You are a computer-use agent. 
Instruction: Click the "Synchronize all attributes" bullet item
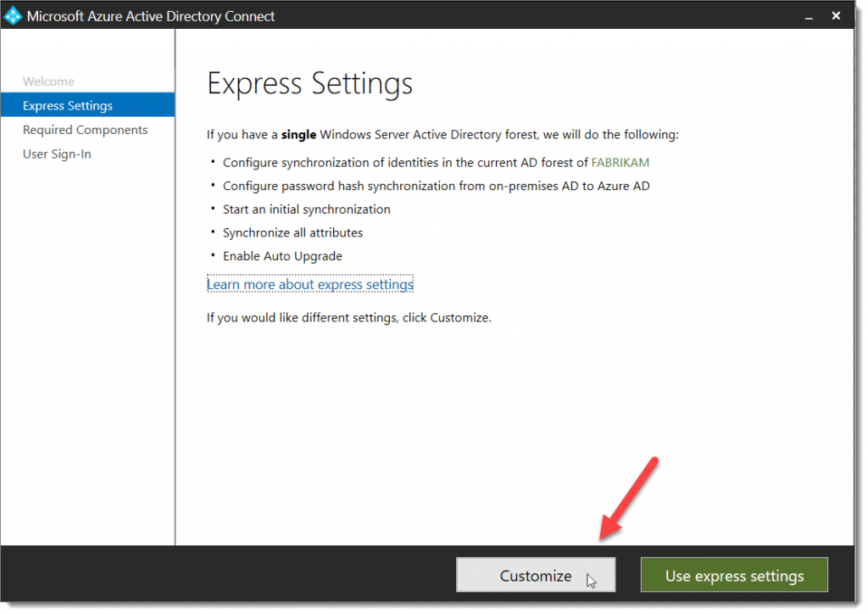point(292,232)
